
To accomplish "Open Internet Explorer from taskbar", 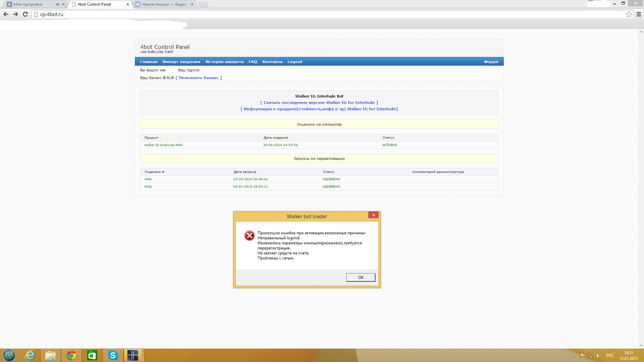I will (30, 355).
